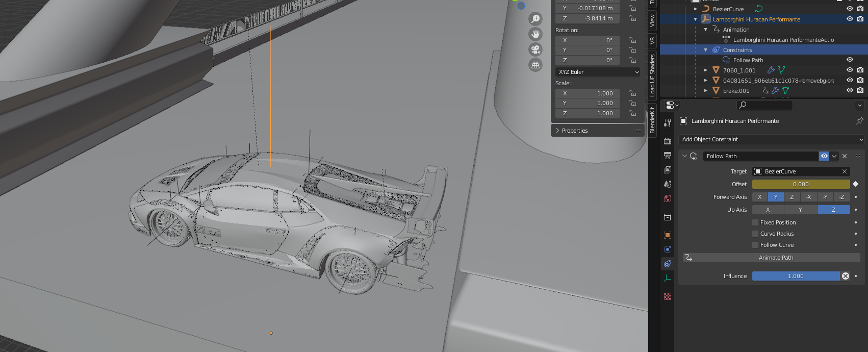Open the Physics properties tab

668,249
